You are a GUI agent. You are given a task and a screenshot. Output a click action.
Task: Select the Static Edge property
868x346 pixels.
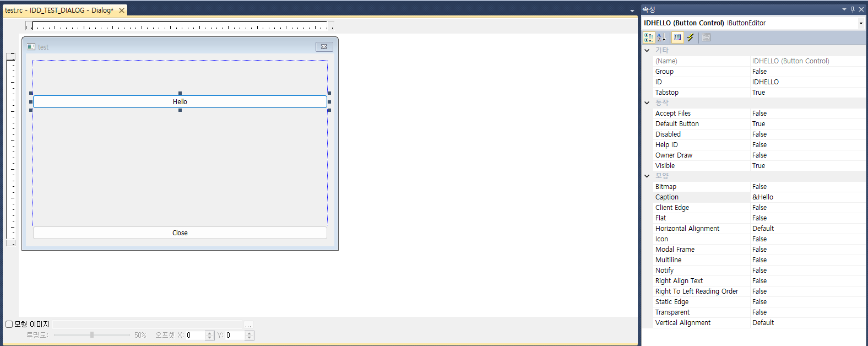click(x=759, y=302)
